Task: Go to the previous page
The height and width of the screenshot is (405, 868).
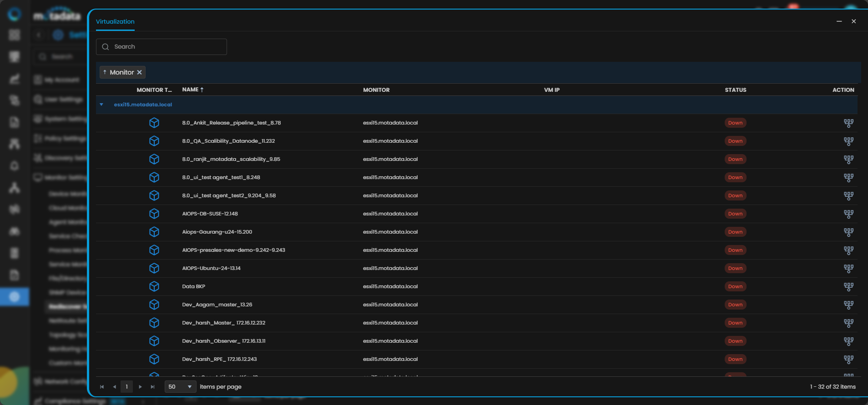Action: pos(114,387)
